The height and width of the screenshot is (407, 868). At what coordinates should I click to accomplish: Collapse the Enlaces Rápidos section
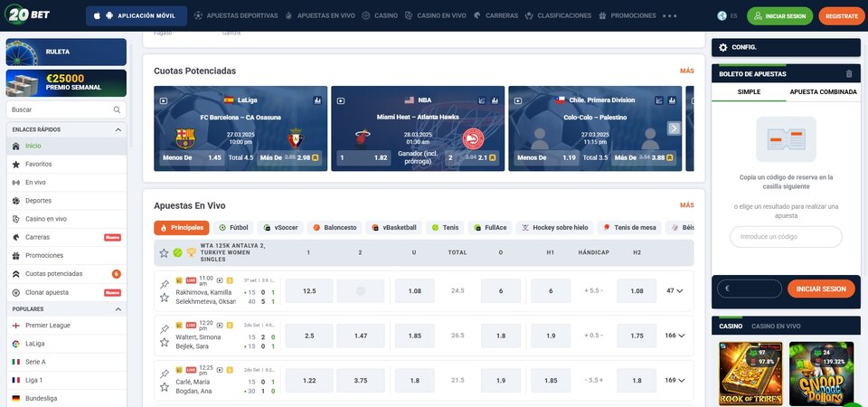click(118, 129)
